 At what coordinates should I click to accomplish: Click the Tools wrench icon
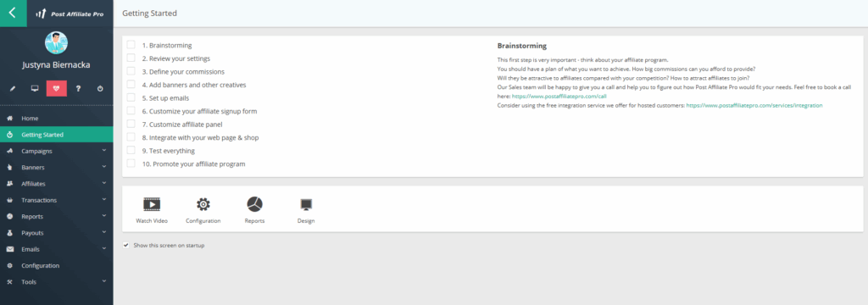pyautogui.click(x=10, y=282)
